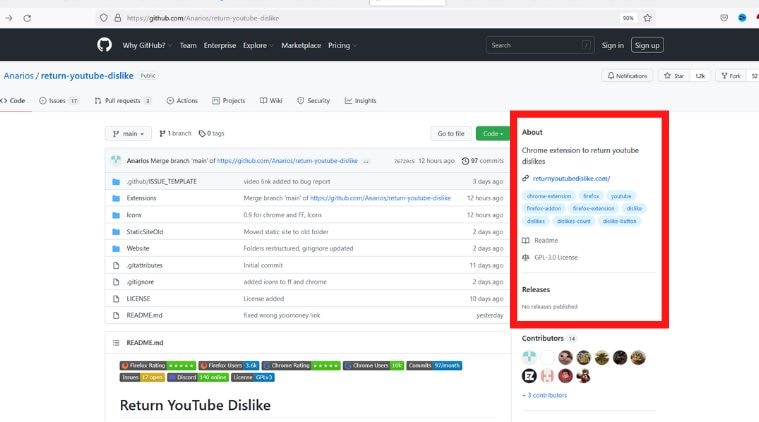Click the EZ contributor avatar

coord(529,376)
